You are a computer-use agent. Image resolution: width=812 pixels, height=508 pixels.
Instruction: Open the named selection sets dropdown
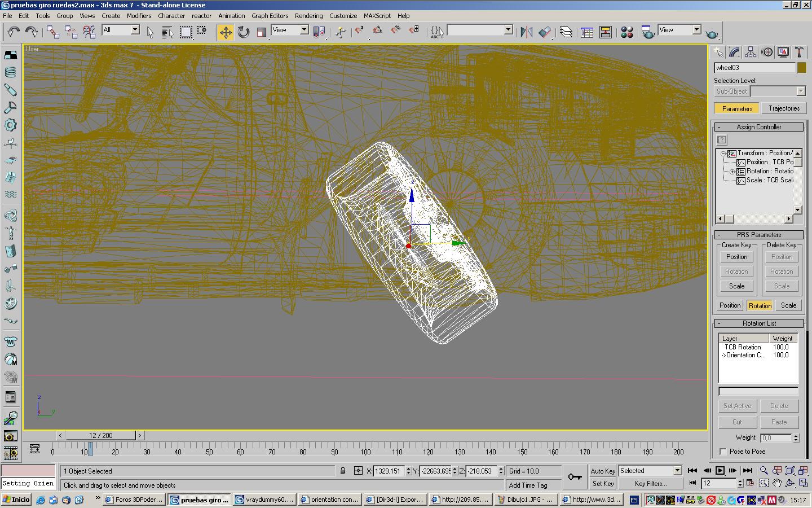(x=508, y=30)
